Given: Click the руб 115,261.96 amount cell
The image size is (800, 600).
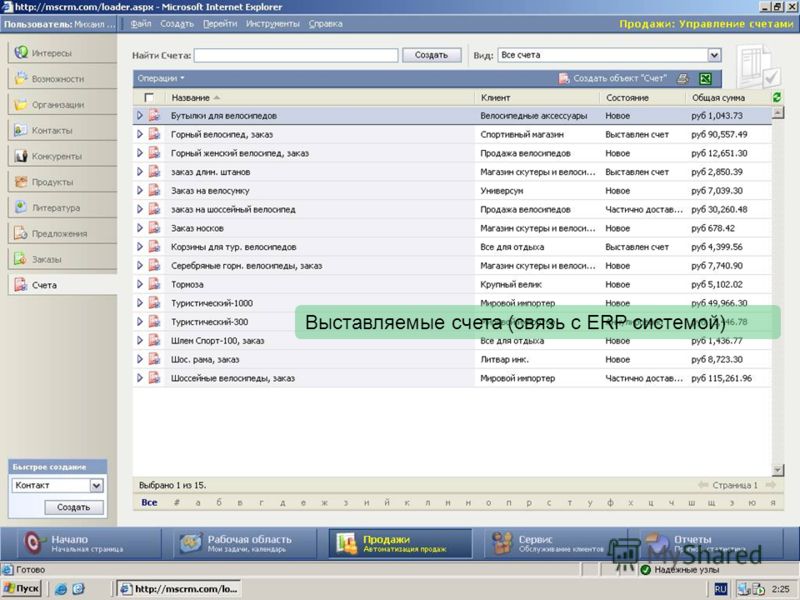Looking at the screenshot, I should (x=721, y=379).
